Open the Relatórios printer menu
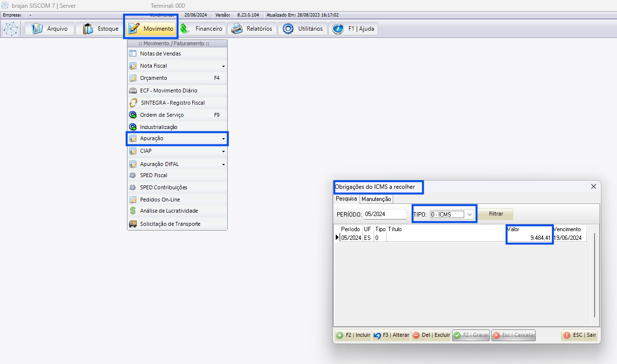Screen dimensions: 617x364 click(x=252, y=29)
